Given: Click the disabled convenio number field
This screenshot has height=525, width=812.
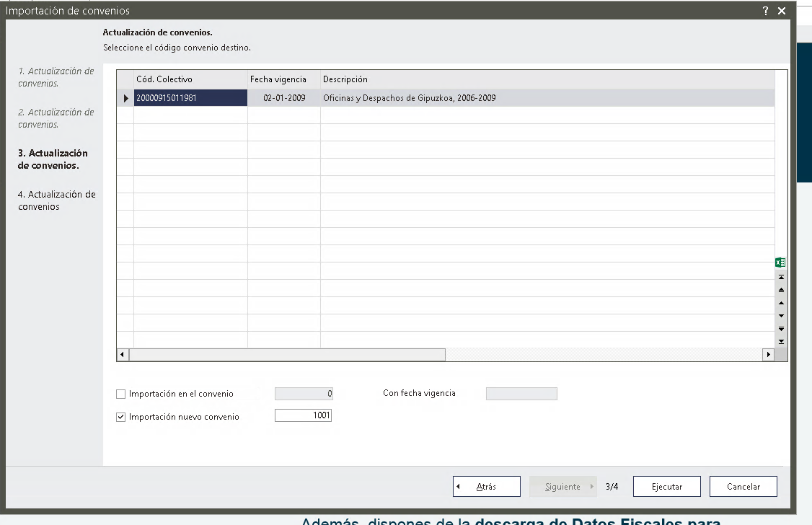Looking at the screenshot, I should click(304, 394).
